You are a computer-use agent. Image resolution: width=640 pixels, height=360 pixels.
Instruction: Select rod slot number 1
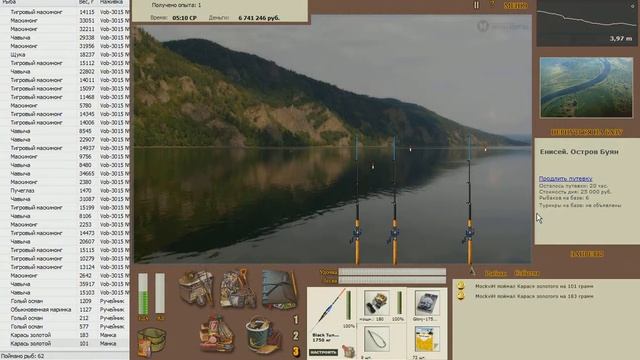[x=296, y=320]
